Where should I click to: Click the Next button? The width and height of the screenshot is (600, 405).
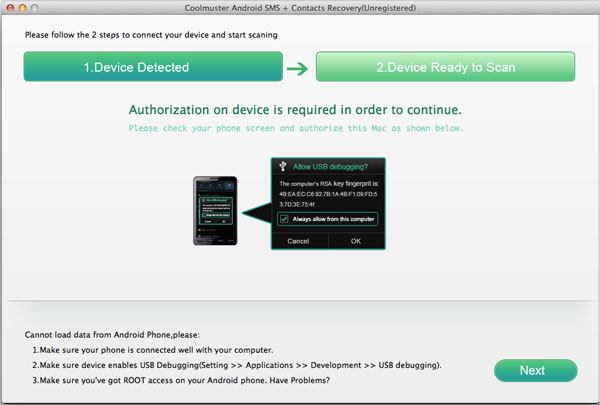tap(535, 370)
